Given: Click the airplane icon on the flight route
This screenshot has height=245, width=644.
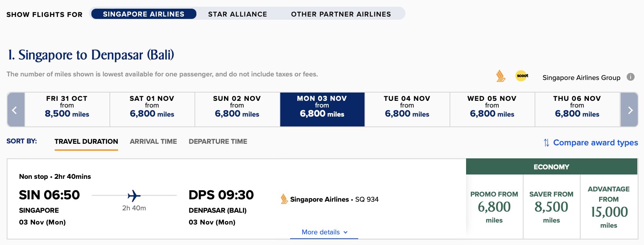Looking at the screenshot, I should point(134,195).
